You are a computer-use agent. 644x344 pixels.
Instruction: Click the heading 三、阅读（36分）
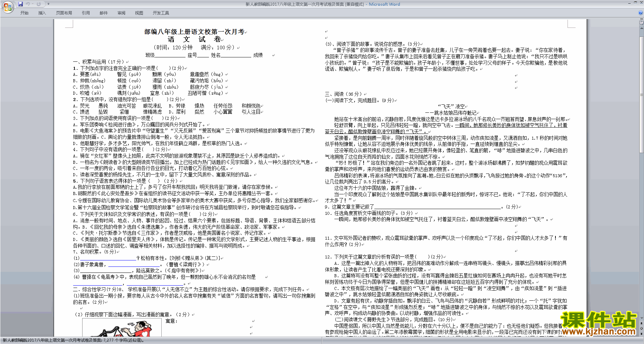(343, 94)
